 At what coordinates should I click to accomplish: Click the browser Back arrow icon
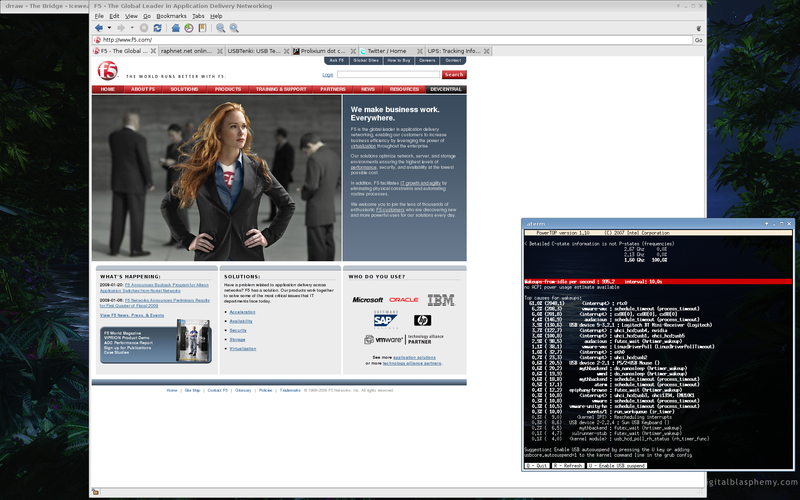(98, 28)
